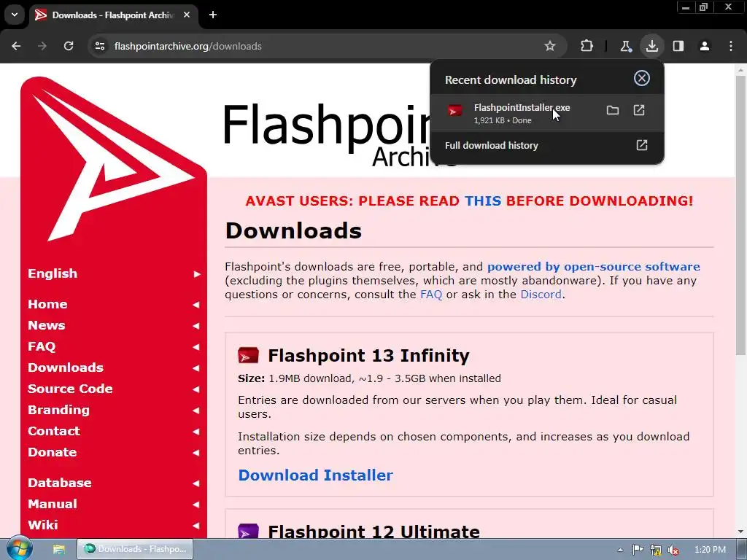Click the muted volume tray icon
This screenshot has height=560, width=747.
[x=673, y=550]
